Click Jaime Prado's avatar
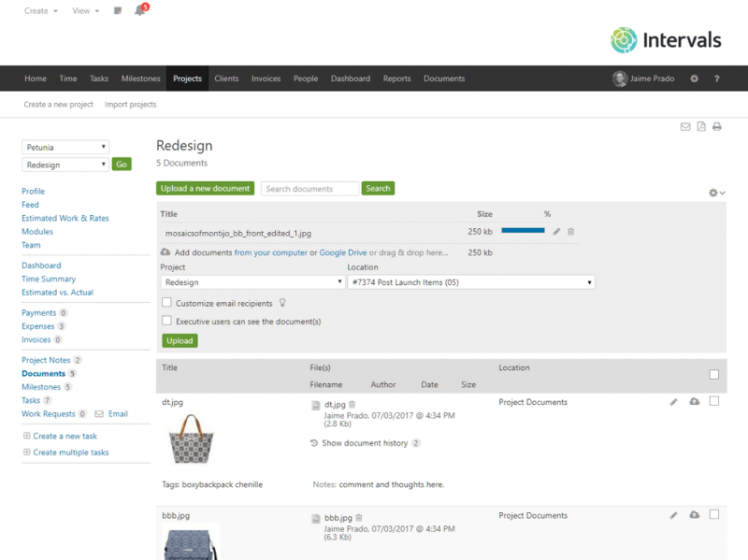The image size is (748, 560). (620, 79)
